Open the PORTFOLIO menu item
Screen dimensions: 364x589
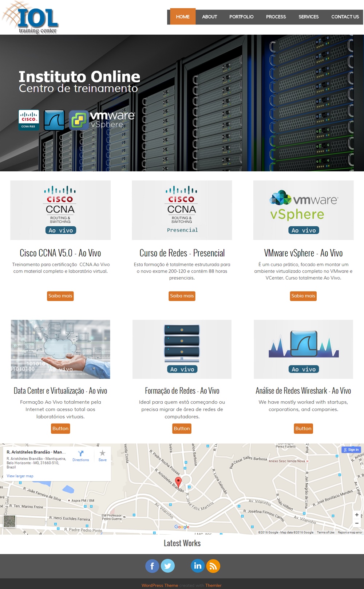241,17
